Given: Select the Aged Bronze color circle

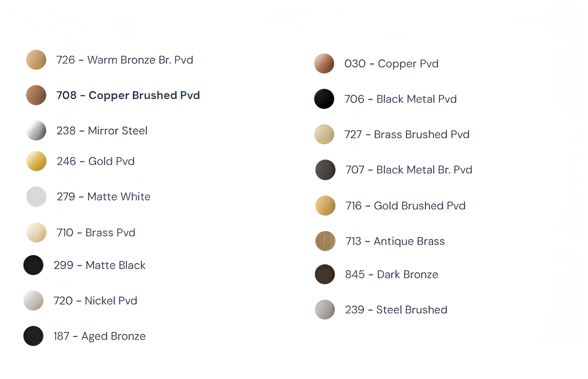Looking at the screenshot, I should click(33, 336).
